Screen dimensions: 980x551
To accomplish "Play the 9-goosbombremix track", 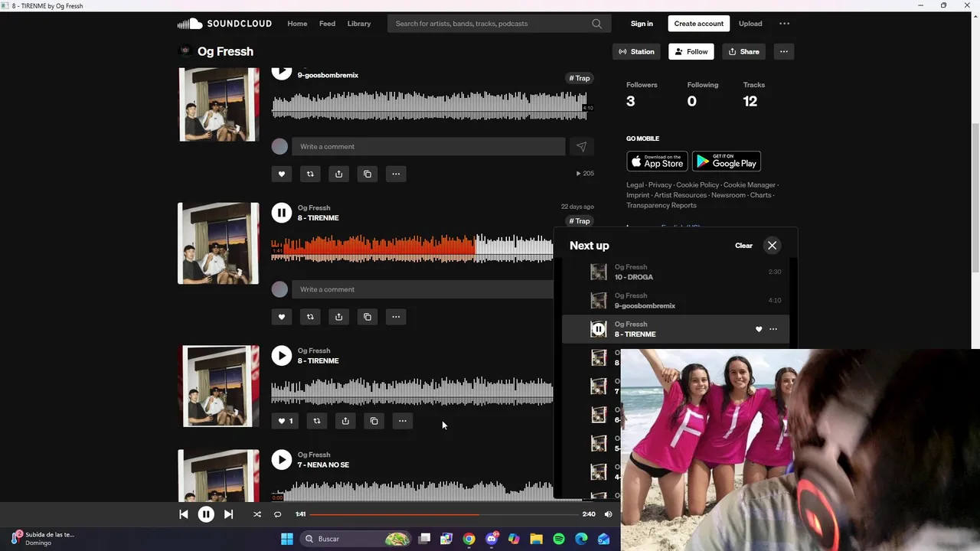I will (x=282, y=71).
